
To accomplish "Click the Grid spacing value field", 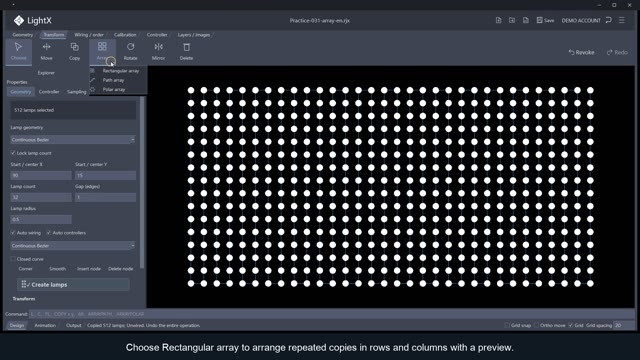I will 624,325.
